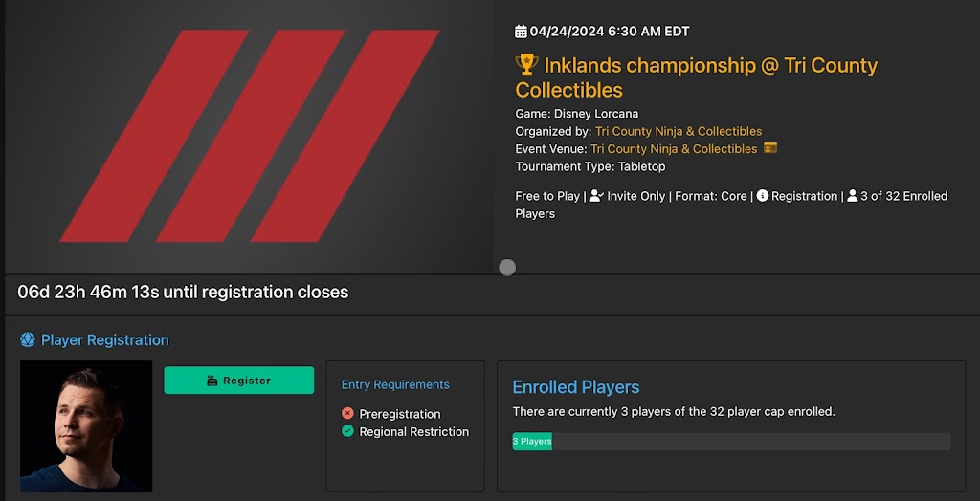The image size is (980, 501).
Task: Click the Invite Only person icon
Action: (596, 196)
